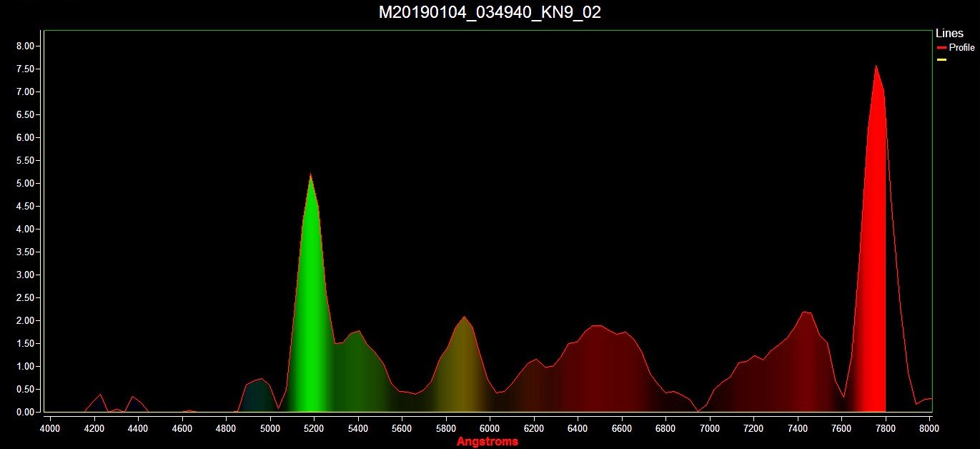
Task: Click the red Profile legend swatch
Action: coord(941,48)
